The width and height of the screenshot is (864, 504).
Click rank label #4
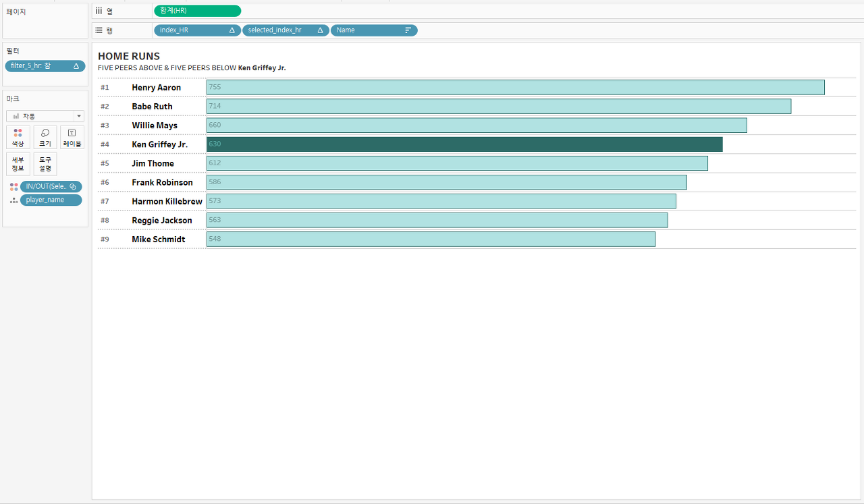[x=105, y=144]
